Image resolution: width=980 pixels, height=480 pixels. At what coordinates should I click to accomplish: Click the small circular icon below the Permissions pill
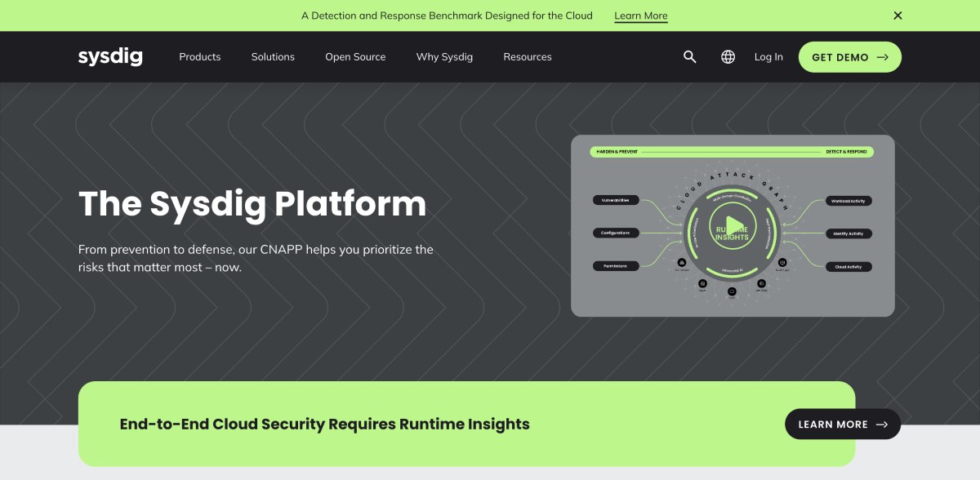coord(682,262)
